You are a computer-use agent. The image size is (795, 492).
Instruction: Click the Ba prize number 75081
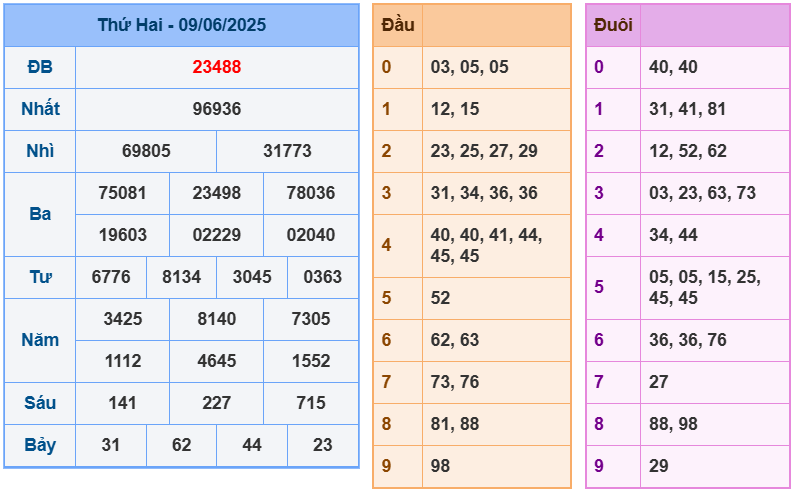(x=122, y=193)
